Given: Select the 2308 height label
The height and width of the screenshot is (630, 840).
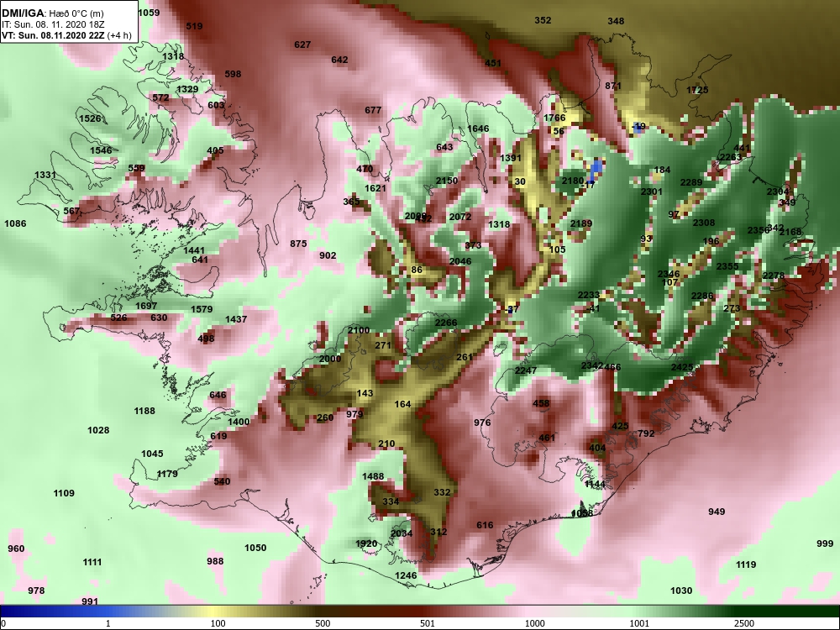Looking at the screenshot, I should click(x=704, y=223).
